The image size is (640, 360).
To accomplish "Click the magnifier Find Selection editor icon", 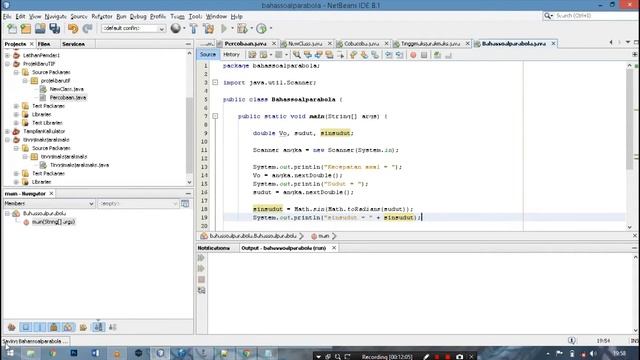I will pyautogui.click(x=297, y=55).
